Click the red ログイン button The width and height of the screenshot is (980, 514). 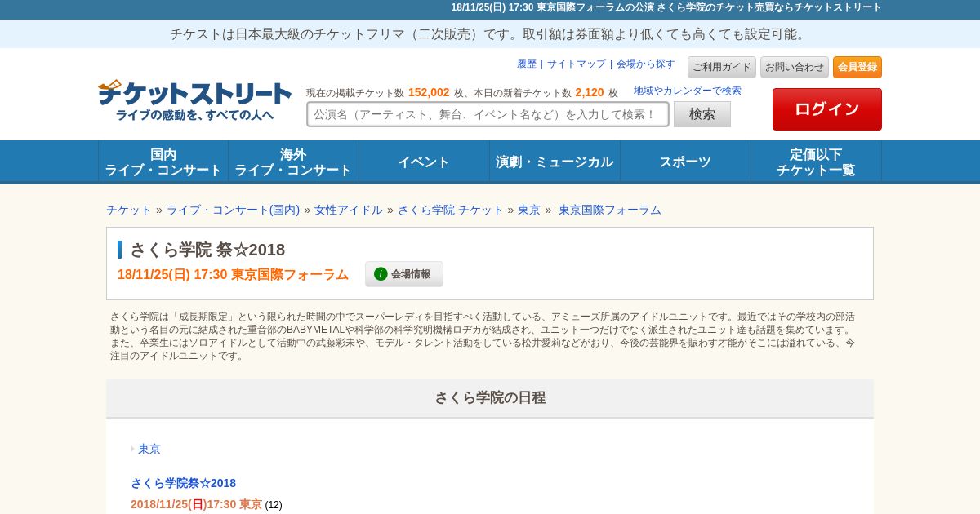pyautogui.click(x=827, y=109)
